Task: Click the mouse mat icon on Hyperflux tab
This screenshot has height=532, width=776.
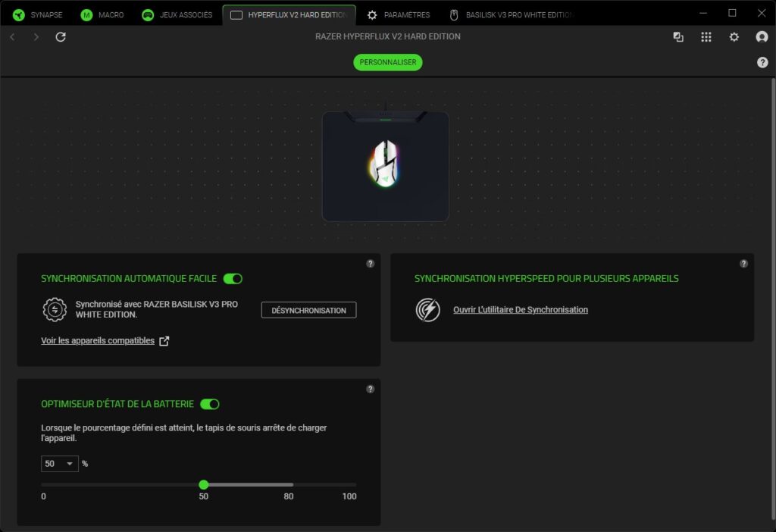Action: pos(236,15)
